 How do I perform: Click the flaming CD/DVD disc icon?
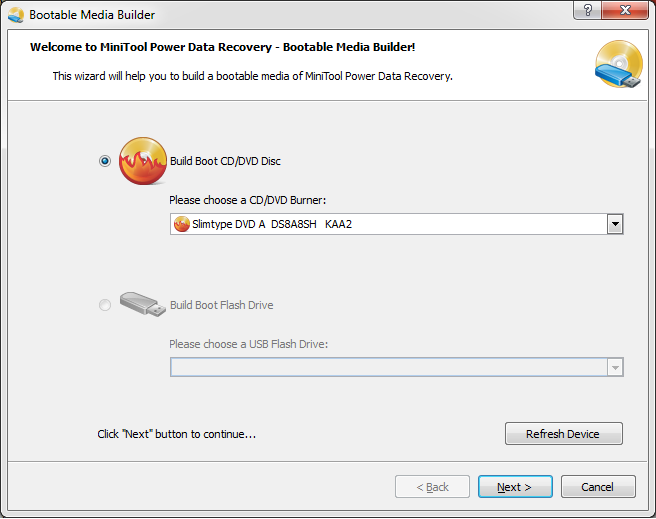pos(143,161)
